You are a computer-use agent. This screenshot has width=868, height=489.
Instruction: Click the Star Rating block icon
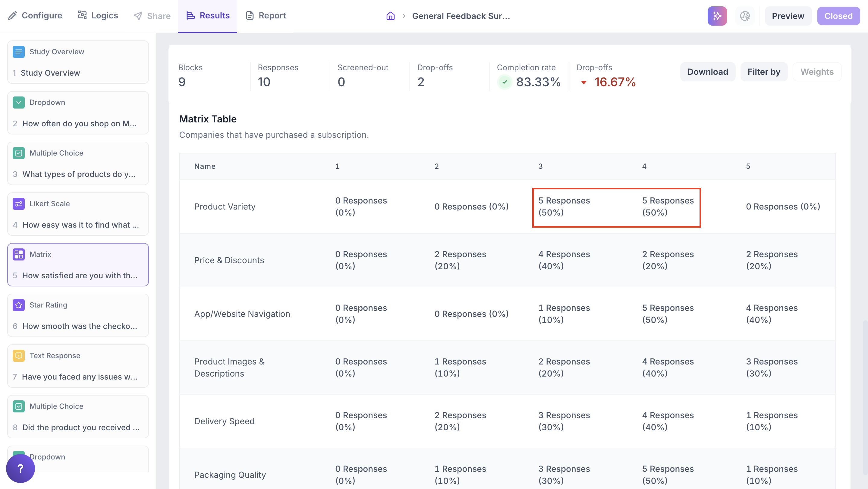(18, 305)
